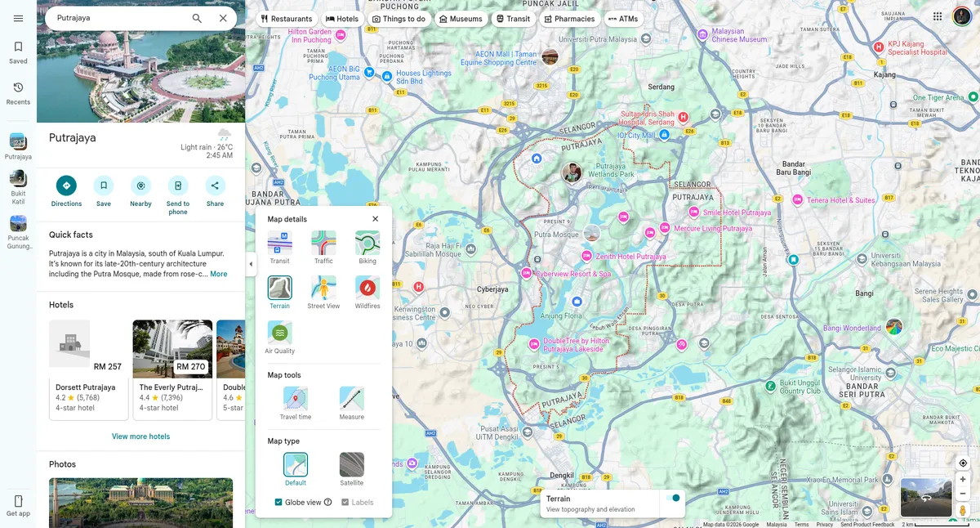Open the Privacy link in footer
This screenshot has height=528, width=980.
click(x=825, y=525)
